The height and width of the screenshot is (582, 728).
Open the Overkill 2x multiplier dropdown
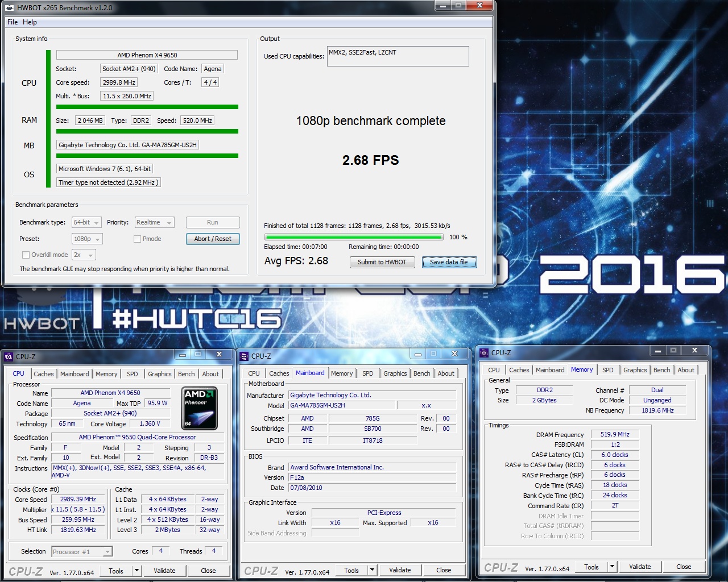coord(84,255)
